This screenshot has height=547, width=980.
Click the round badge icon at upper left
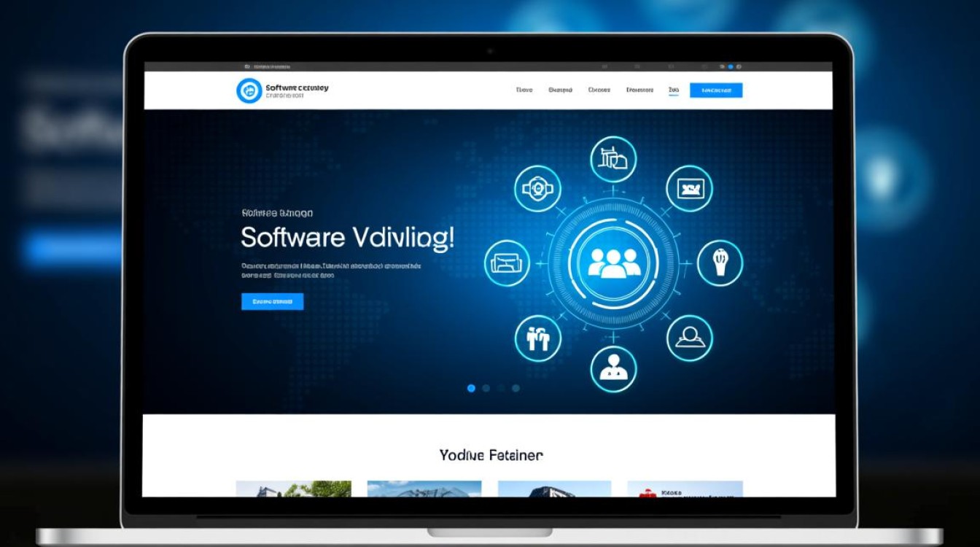pyautogui.click(x=537, y=188)
